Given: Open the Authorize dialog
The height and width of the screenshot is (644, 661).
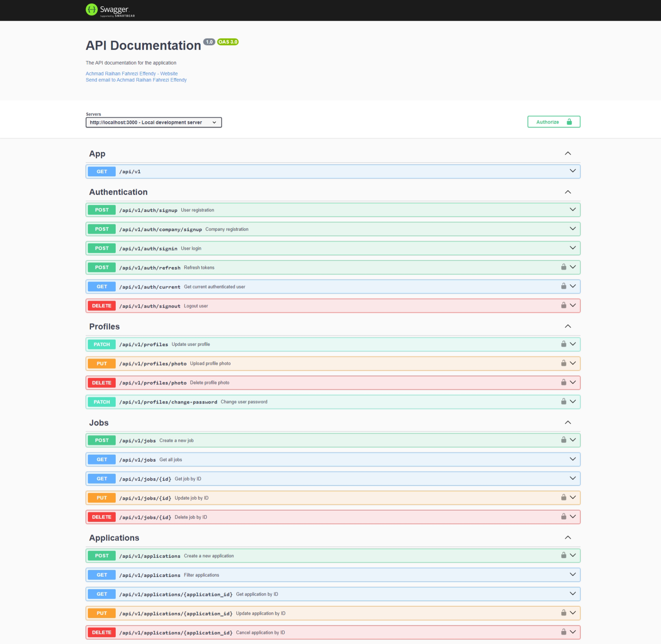Looking at the screenshot, I should pos(553,122).
